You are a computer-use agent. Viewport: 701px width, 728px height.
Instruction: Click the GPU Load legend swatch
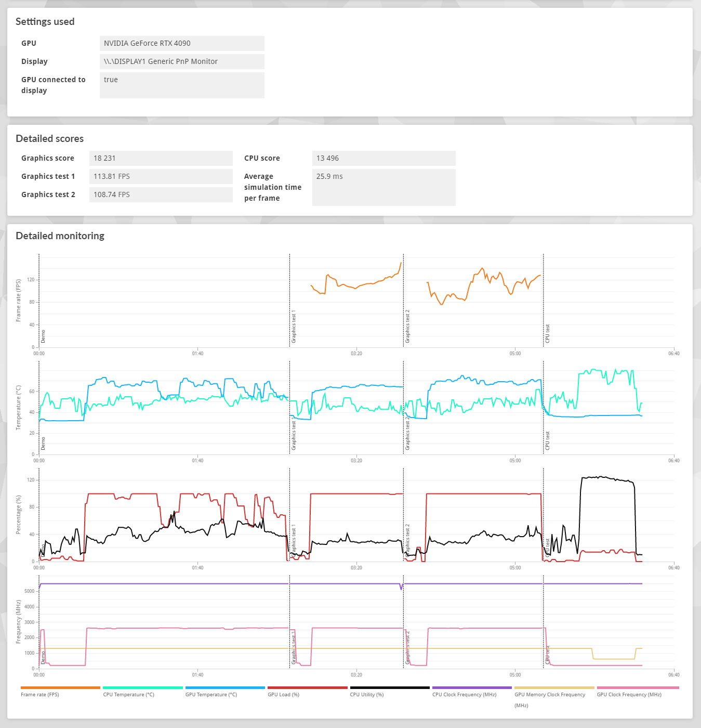(x=307, y=686)
